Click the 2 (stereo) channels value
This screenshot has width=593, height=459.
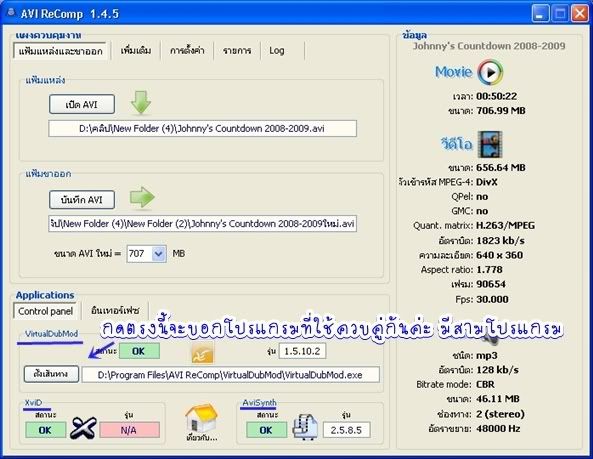pyautogui.click(x=500, y=414)
